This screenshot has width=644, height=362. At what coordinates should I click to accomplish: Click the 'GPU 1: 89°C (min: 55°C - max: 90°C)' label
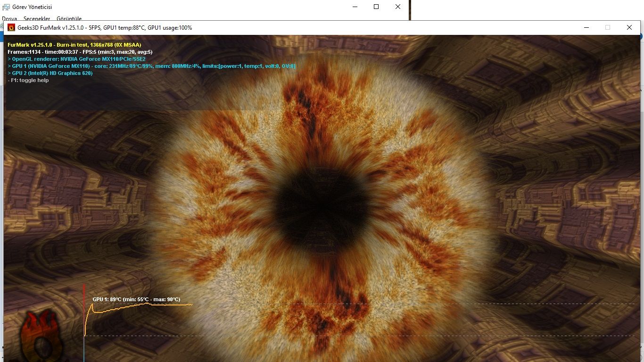136,299
